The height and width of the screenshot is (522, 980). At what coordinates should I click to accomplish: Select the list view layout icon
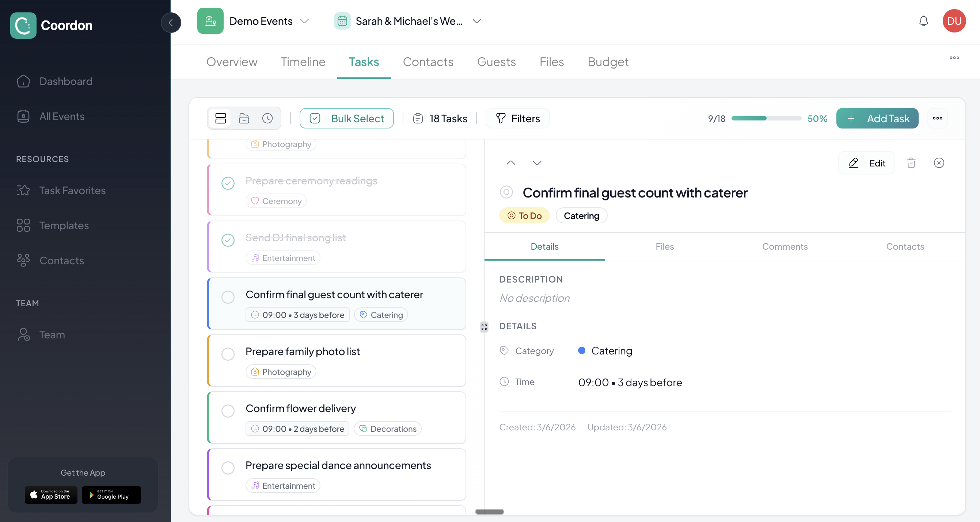(x=221, y=118)
